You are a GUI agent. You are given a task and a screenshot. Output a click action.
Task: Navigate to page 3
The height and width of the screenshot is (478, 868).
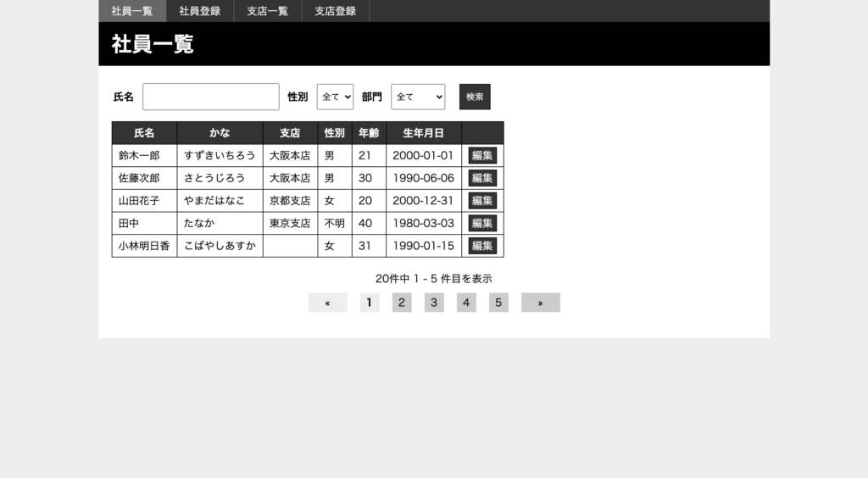coord(434,303)
